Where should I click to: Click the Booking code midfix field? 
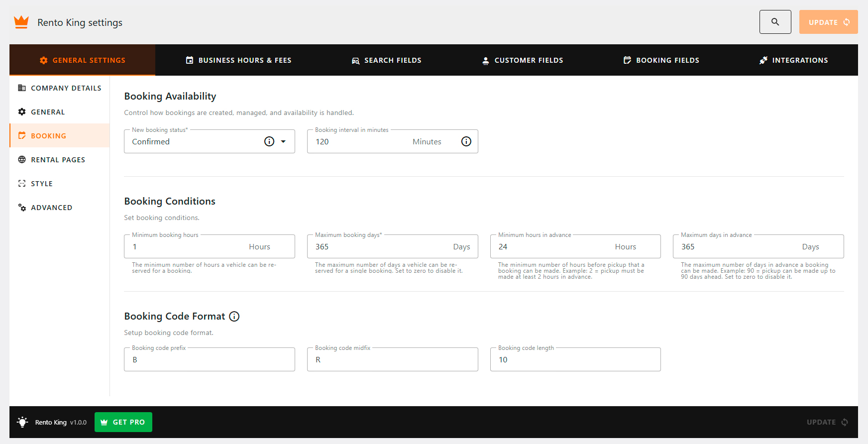393,359
